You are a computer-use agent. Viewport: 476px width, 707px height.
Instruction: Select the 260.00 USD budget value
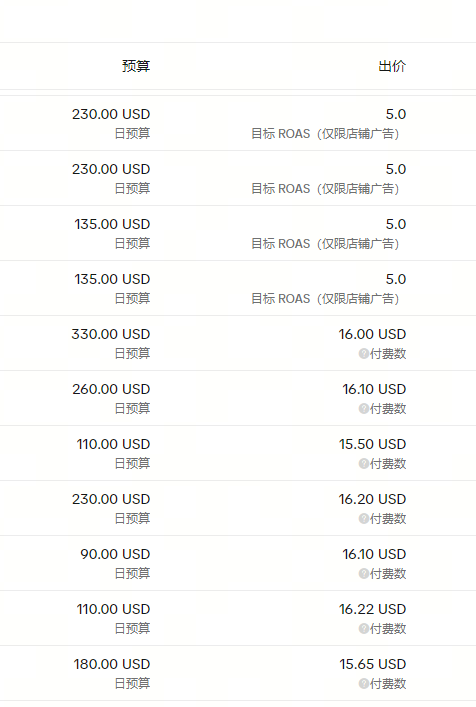111,389
